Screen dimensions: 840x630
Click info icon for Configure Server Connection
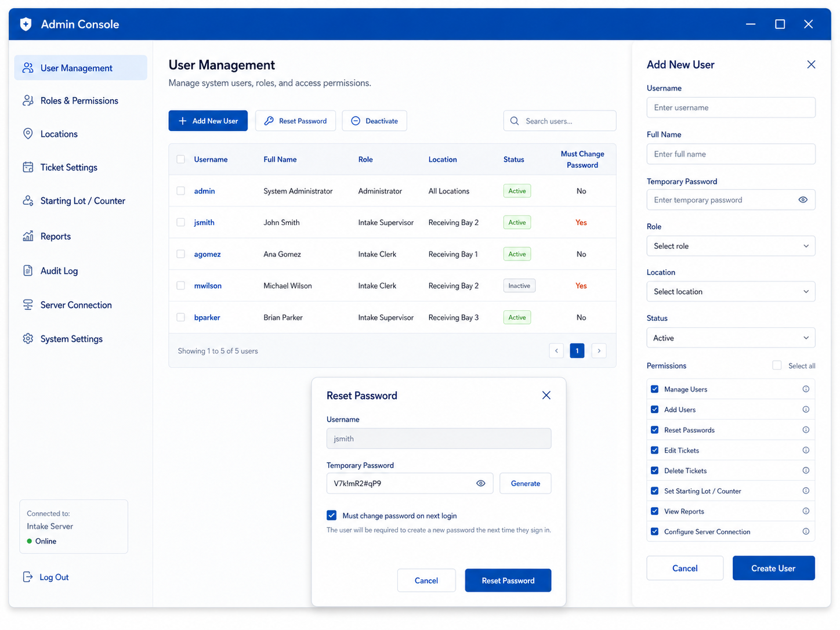806,531
